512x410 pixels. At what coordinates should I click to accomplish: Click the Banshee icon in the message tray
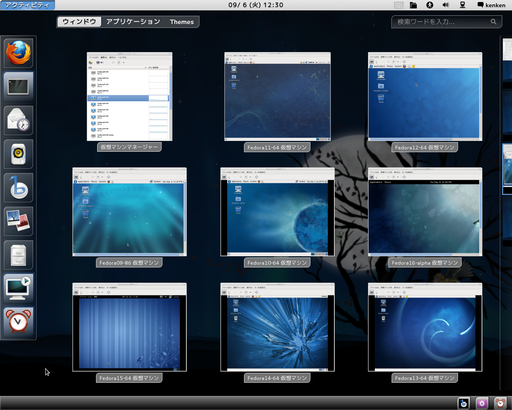[x=463, y=403]
